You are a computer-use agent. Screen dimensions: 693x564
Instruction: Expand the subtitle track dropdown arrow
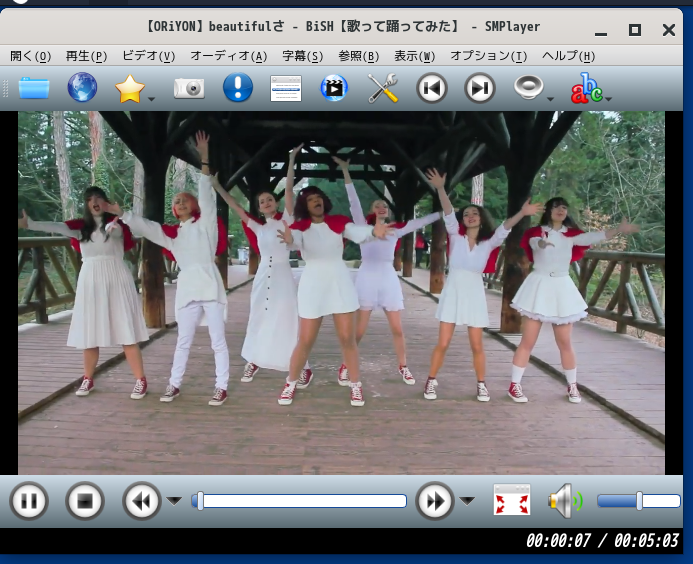(x=609, y=99)
